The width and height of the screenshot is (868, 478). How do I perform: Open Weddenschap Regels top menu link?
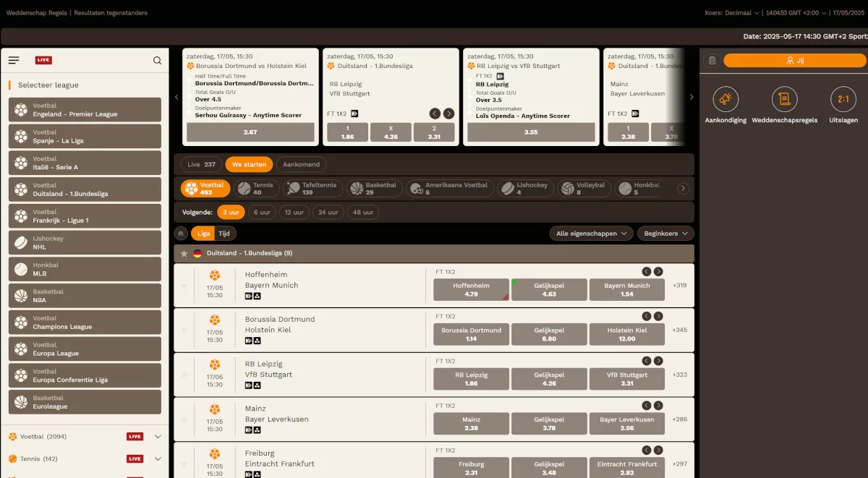click(37, 13)
